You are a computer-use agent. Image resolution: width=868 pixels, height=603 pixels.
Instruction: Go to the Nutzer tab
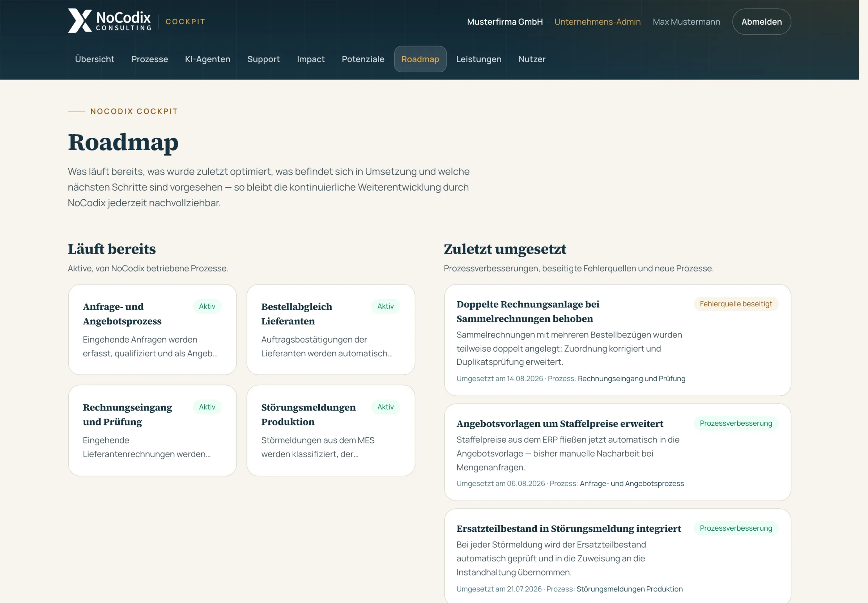click(x=531, y=59)
